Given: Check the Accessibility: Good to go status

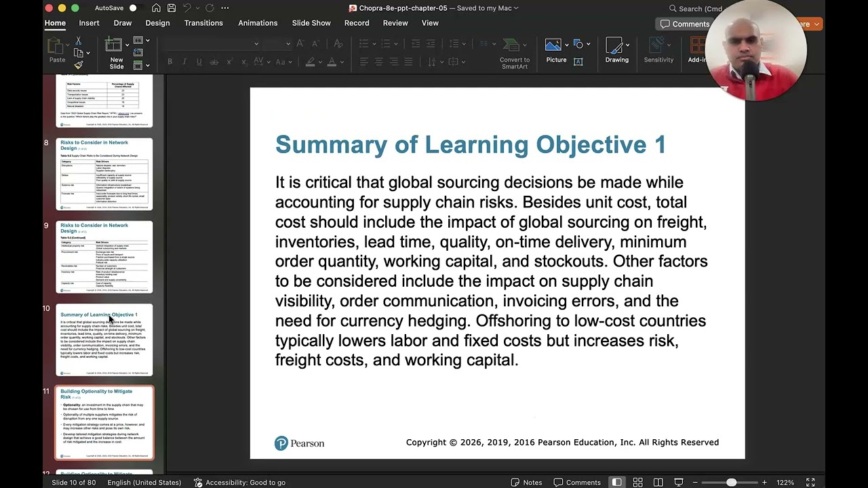Looking at the screenshot, I should point(239,483).
